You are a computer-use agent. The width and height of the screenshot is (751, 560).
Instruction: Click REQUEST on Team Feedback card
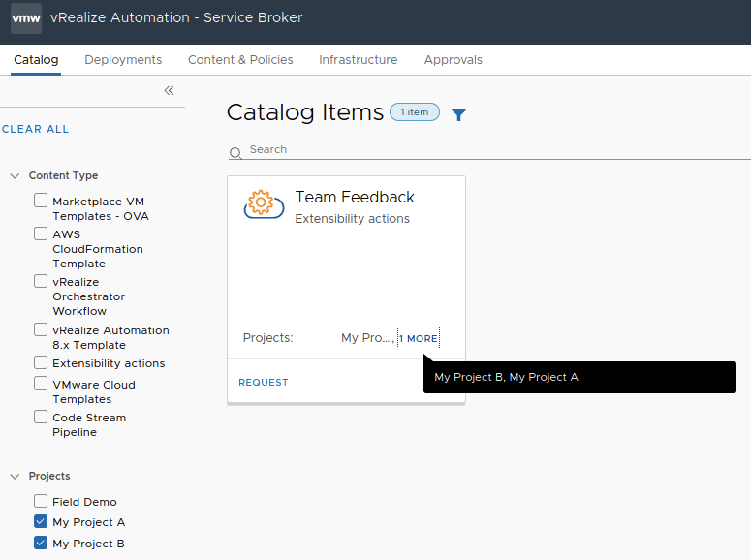coord(263,382)
